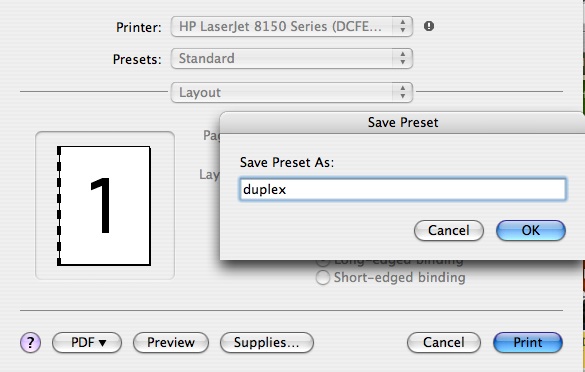Screen dimensions: 585x372
Task: Click into the Save Preset As text field
Action: tap(403, 189)
